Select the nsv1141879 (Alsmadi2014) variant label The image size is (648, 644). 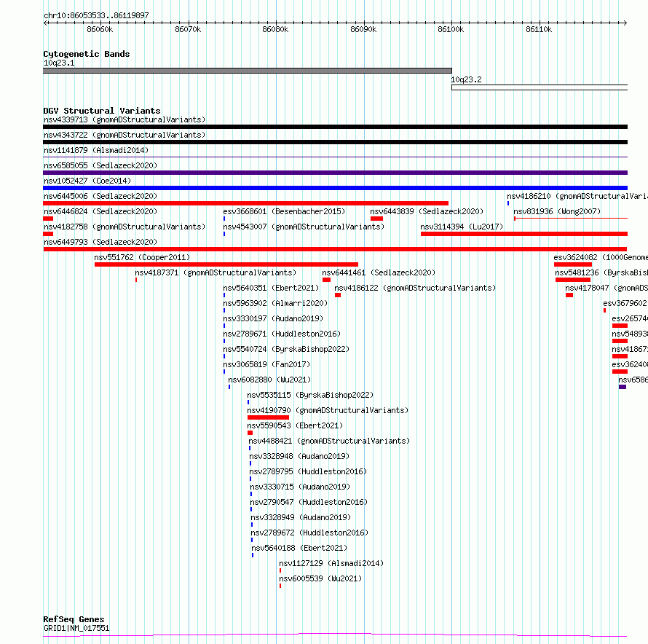pos(96,150)
